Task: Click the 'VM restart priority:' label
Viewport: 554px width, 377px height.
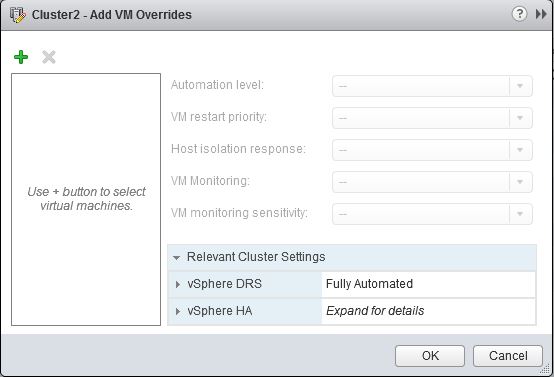Action: (x=219, y=117)
